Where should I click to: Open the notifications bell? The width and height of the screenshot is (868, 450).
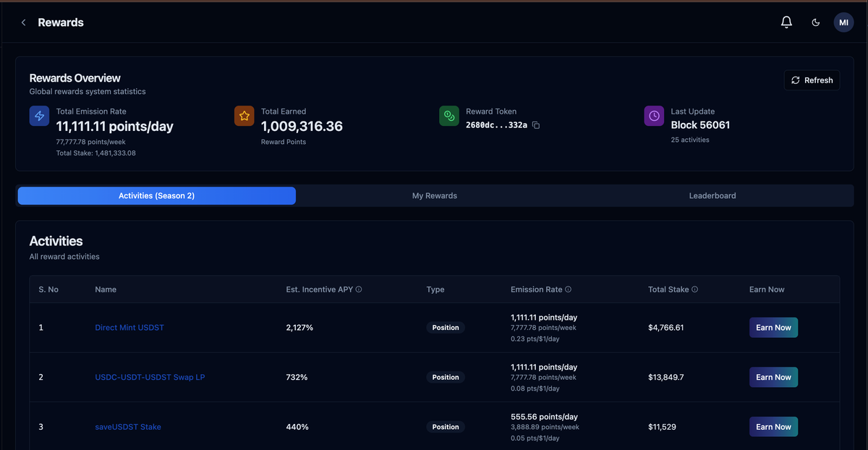click(786, 22)
